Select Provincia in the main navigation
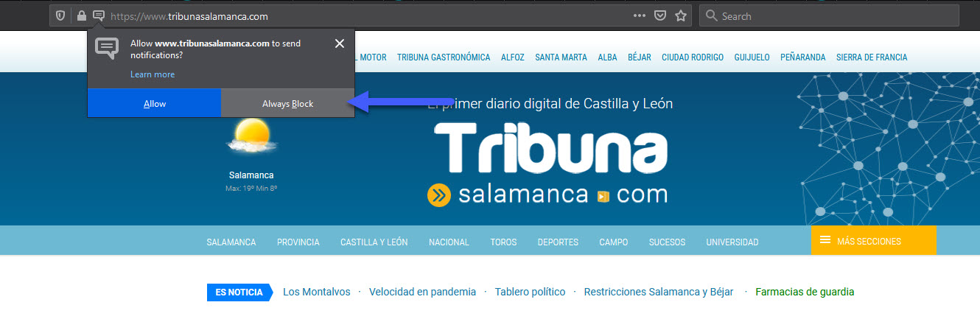Image resolution: width=980 pixels, height=319 pixels. [298, 242]
